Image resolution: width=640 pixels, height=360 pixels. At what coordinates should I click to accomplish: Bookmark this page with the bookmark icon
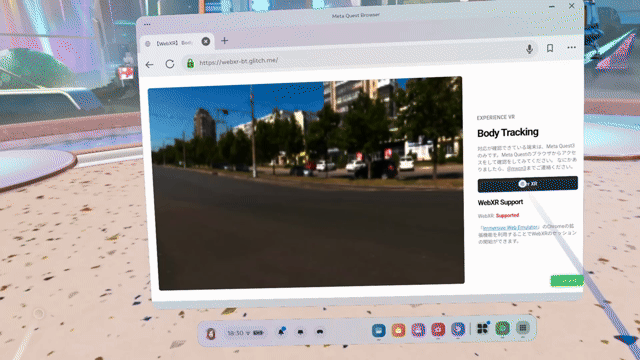click(x=550, y=48)
